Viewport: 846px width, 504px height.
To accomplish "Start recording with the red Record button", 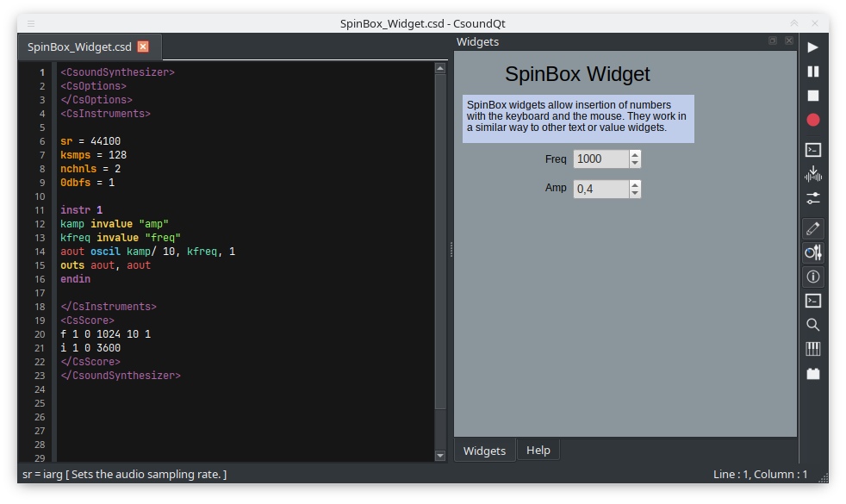I will tap(812, 120).
